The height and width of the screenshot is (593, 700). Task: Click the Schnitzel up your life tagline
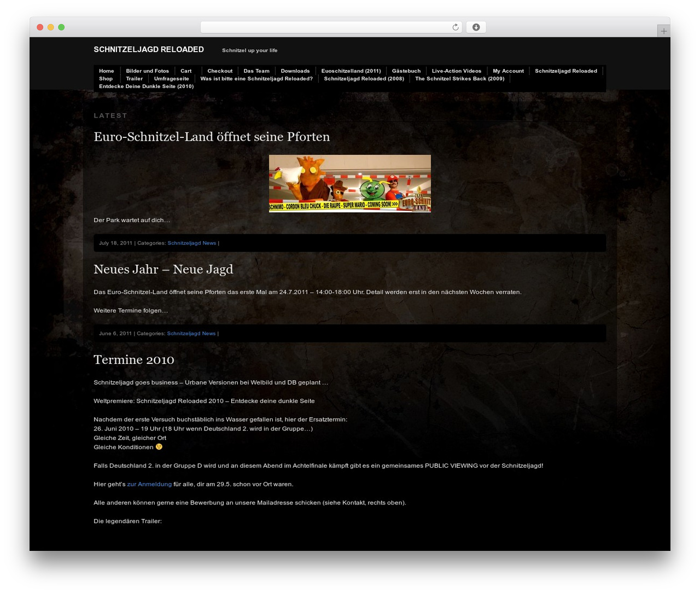click(250, 50)
